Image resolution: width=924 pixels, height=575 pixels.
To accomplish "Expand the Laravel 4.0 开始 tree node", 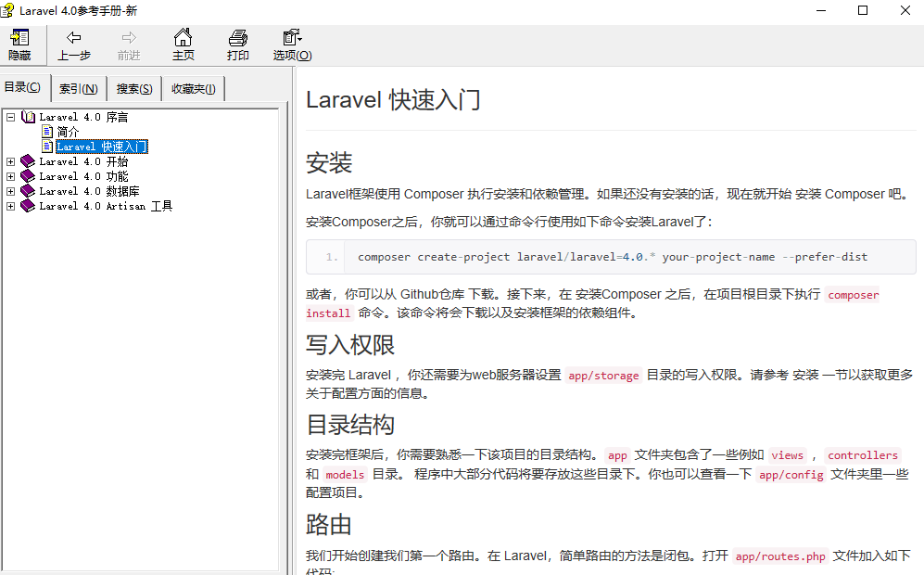I will [x=11, y=161].
